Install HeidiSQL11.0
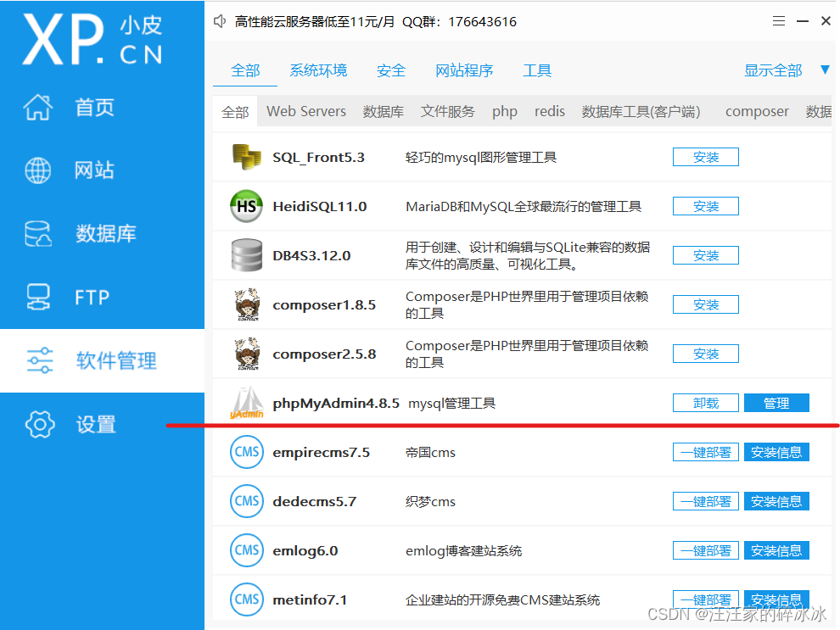The height and width of the screenshot is (630, 840). [706, 206]
